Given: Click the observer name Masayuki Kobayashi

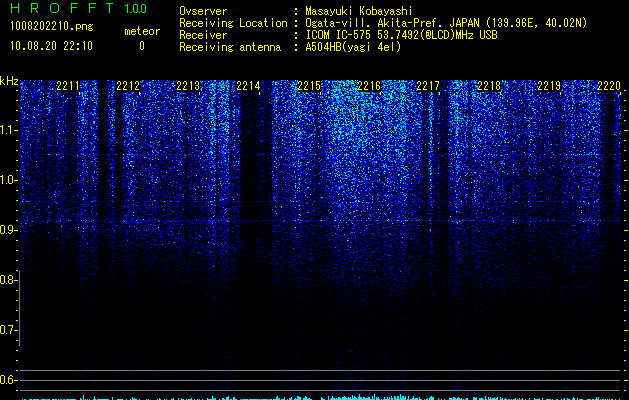Looking at the screenshot, I should point(359,11).
